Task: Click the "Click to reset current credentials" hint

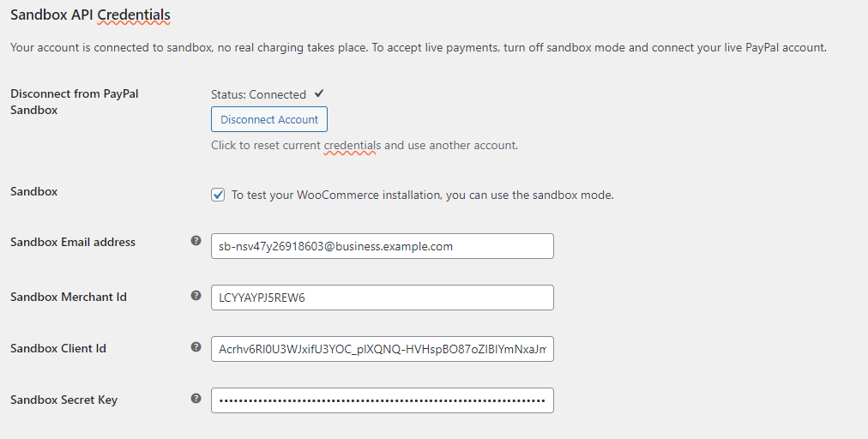Action: (364, 145)
